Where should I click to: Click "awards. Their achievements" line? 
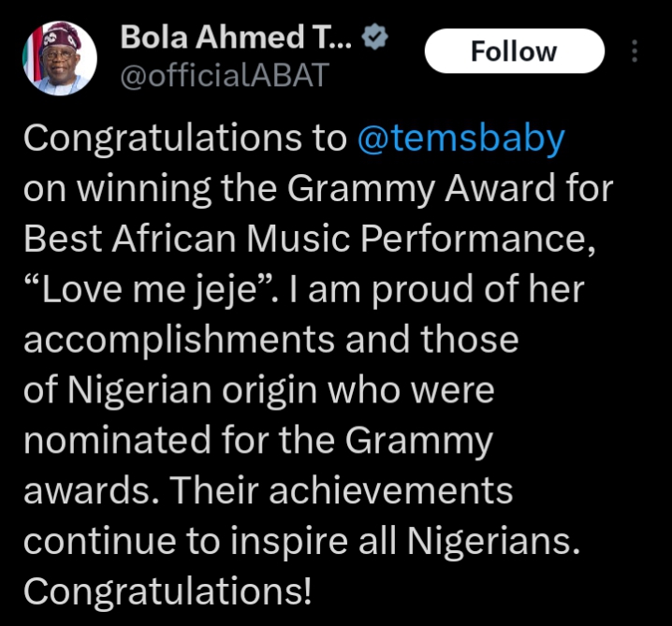point(269,491)
